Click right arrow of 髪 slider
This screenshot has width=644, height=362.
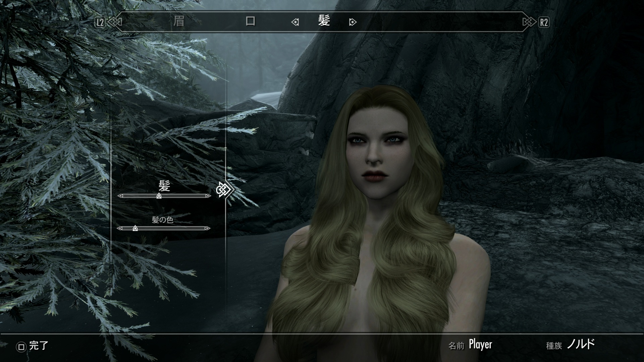[208, 196]
